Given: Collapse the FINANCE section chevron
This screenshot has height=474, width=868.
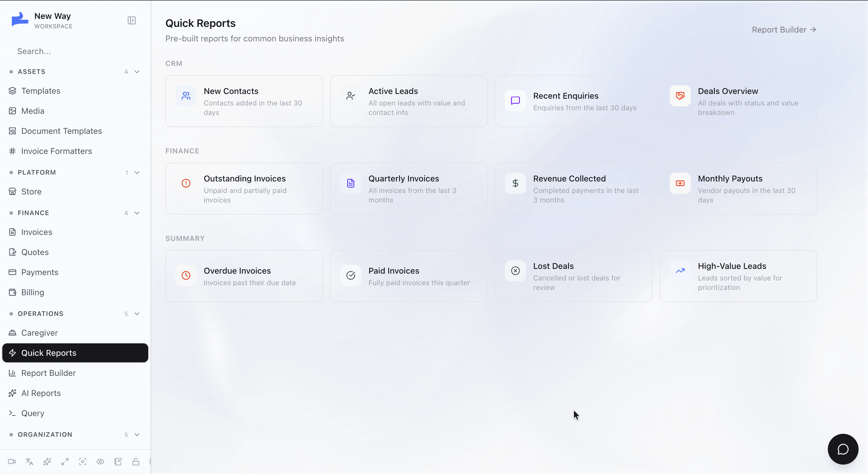Looking at the screenshot, I should click(137, 213).
